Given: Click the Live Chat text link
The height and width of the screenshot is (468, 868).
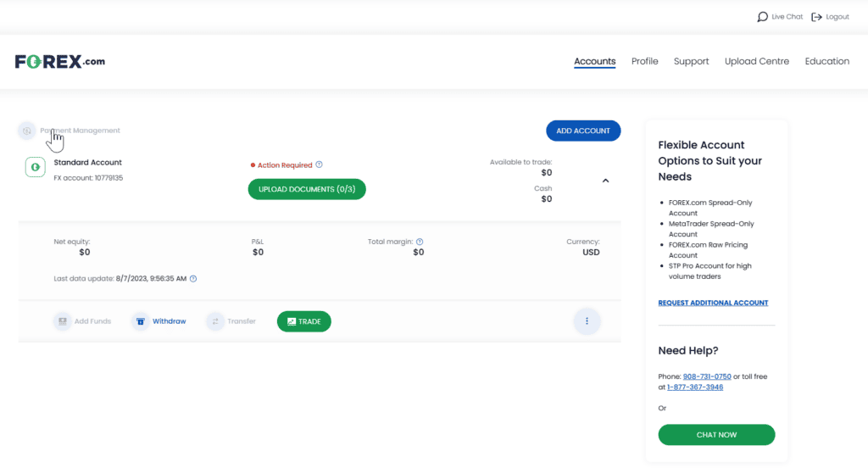Looking at the screenshot, I should (x=787, y=17).
